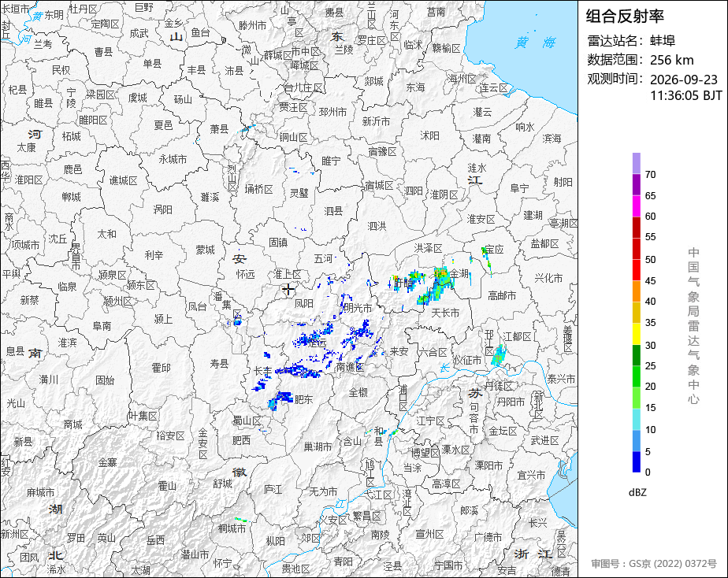The image size is (728, 578).
Task: Click the 永城市 map label
Action: coord(173,159)
